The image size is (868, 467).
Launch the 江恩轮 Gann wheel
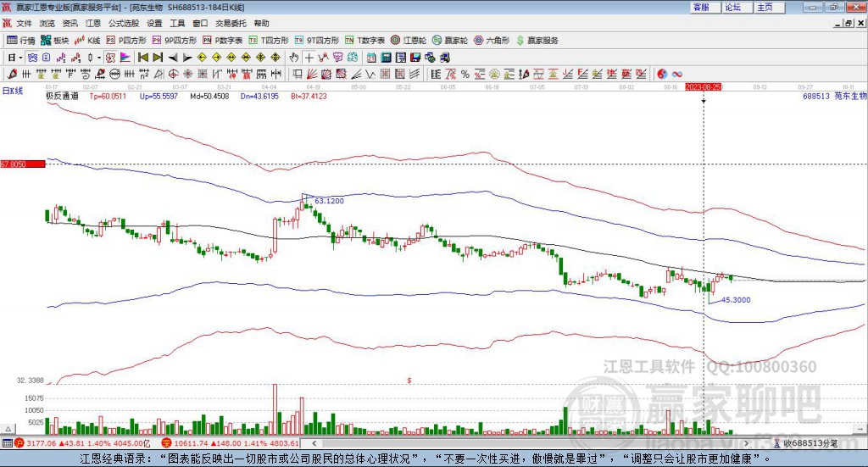(409, 41)
